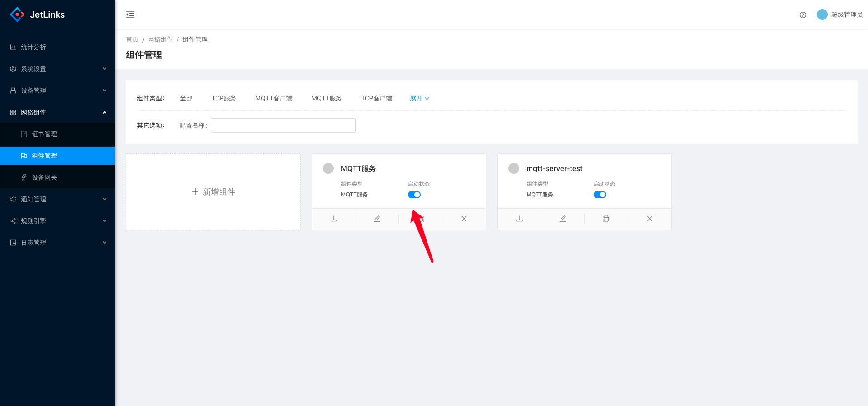This screenshot has height=406, width=868.
Task: Open 设备网关 in sidebar
Action: point(44,177)
